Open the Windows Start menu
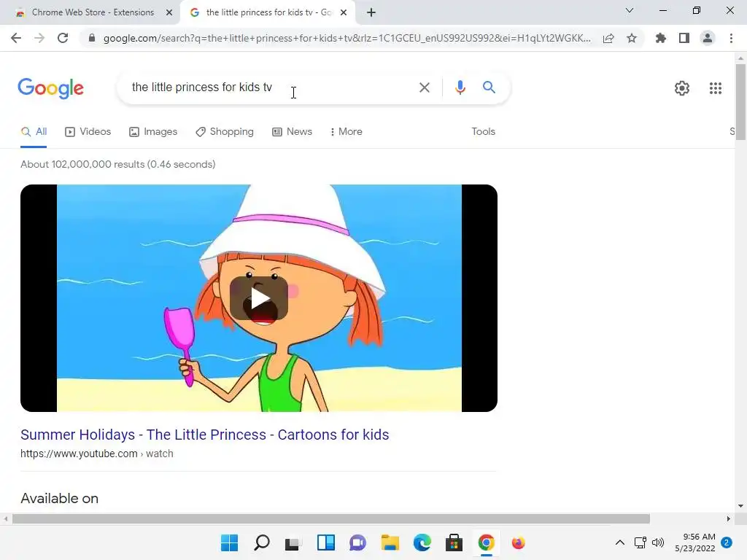747x560 pixels. pos(229,542)
